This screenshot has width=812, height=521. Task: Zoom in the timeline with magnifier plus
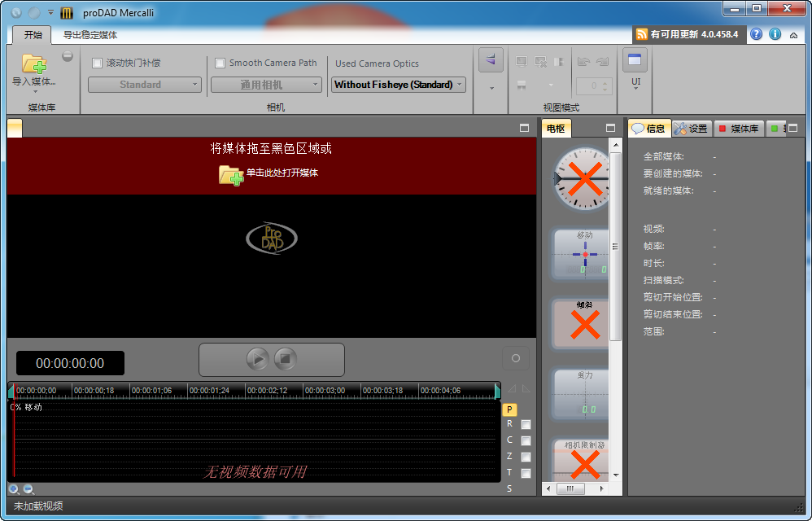click(x=14, y=489)
